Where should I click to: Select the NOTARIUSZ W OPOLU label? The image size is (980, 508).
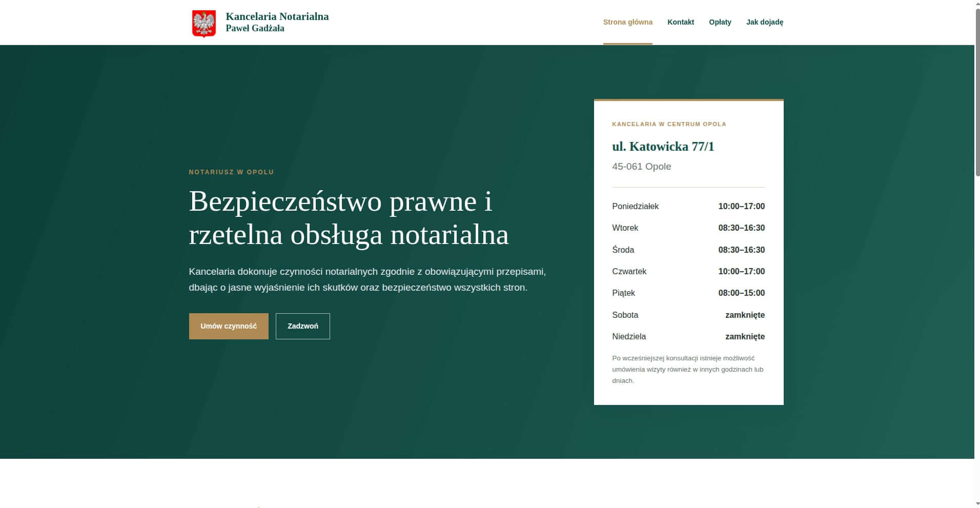231,172
